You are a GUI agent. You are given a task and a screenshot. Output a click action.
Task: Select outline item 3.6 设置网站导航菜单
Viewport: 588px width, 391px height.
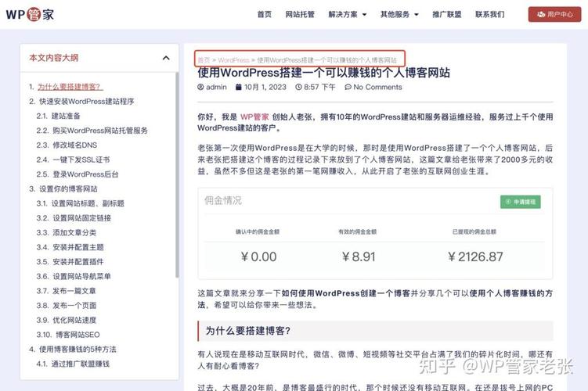pos(81,276)
